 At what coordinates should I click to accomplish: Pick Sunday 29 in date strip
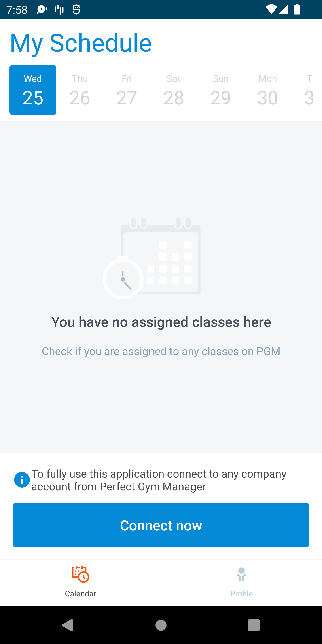[x=220, y=90]
